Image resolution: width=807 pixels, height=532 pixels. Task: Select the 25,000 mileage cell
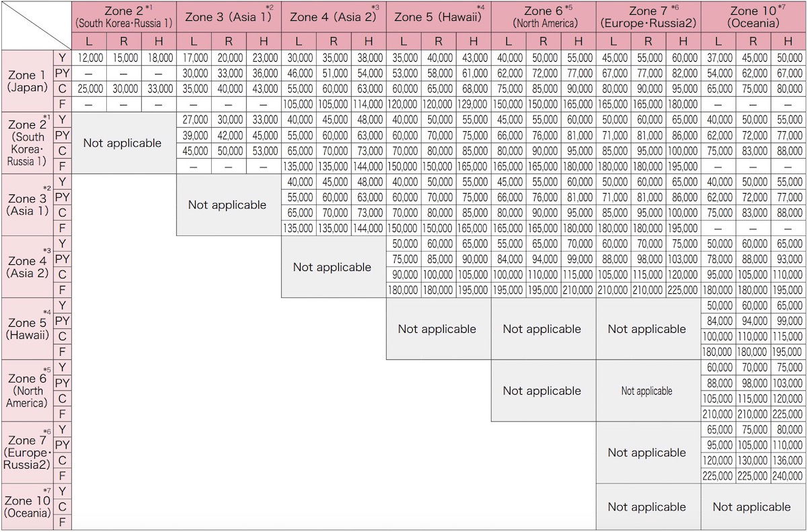click(x=89, y=89)
